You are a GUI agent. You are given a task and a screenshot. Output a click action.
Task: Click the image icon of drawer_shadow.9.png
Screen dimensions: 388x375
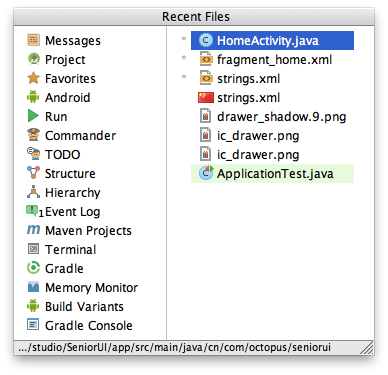coord(206,116)
